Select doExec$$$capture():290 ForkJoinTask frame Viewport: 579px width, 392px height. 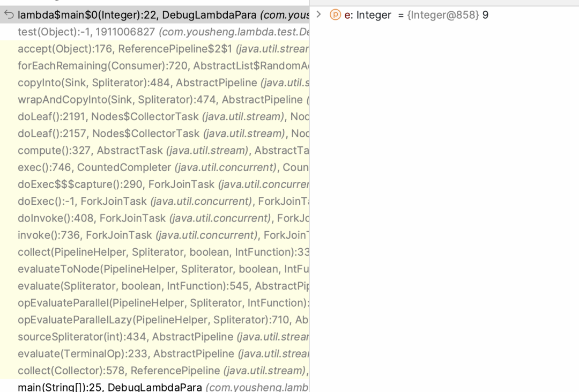(154, 184)
